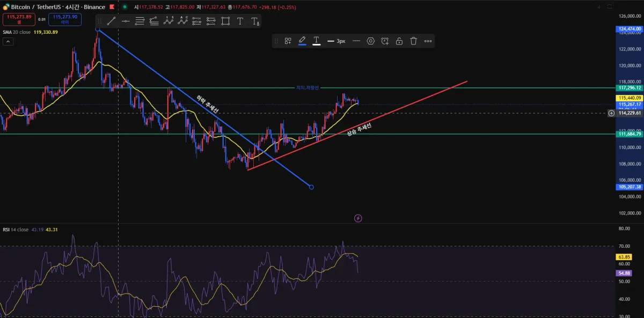Select the Short Position tool

tap(211, 21)
